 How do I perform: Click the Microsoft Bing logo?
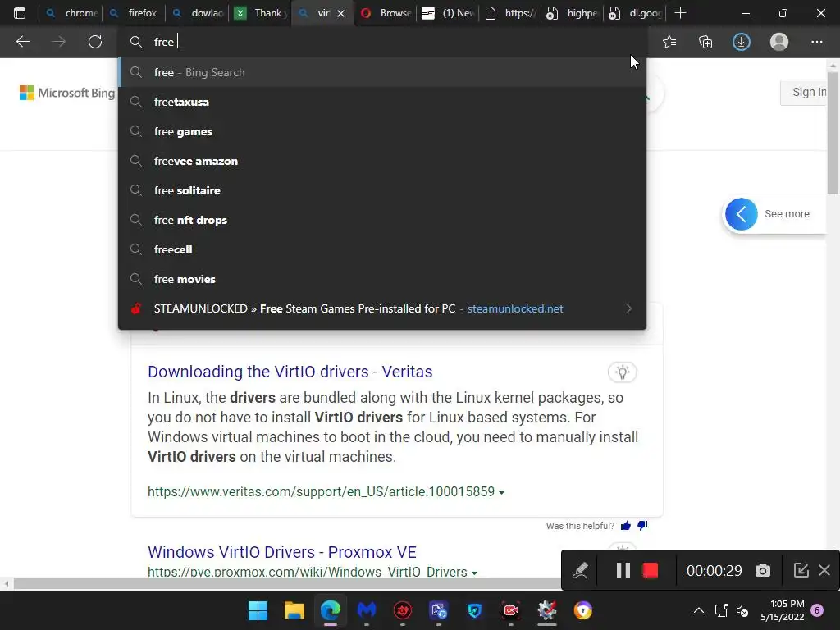[67, 93]
